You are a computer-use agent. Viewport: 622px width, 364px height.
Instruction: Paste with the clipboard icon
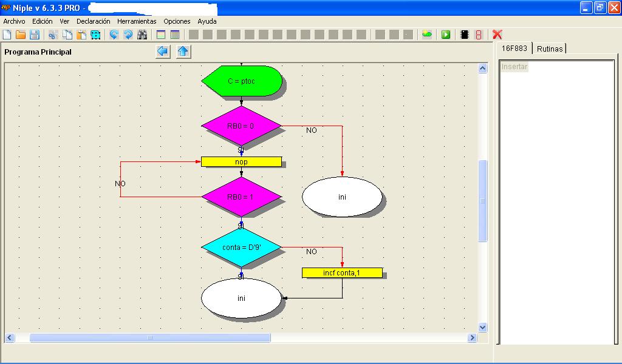click(81, 35)
